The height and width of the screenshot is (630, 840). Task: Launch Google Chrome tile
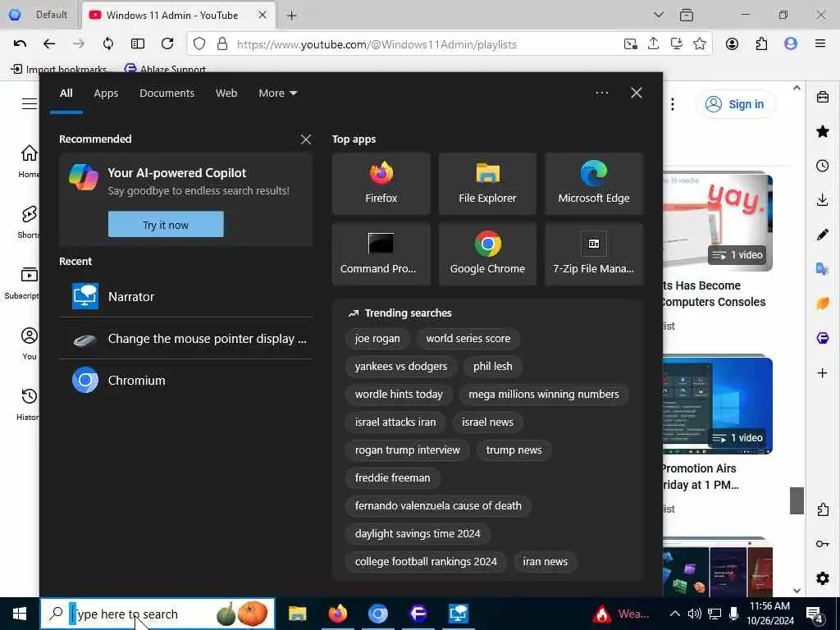tap(487, 254)
